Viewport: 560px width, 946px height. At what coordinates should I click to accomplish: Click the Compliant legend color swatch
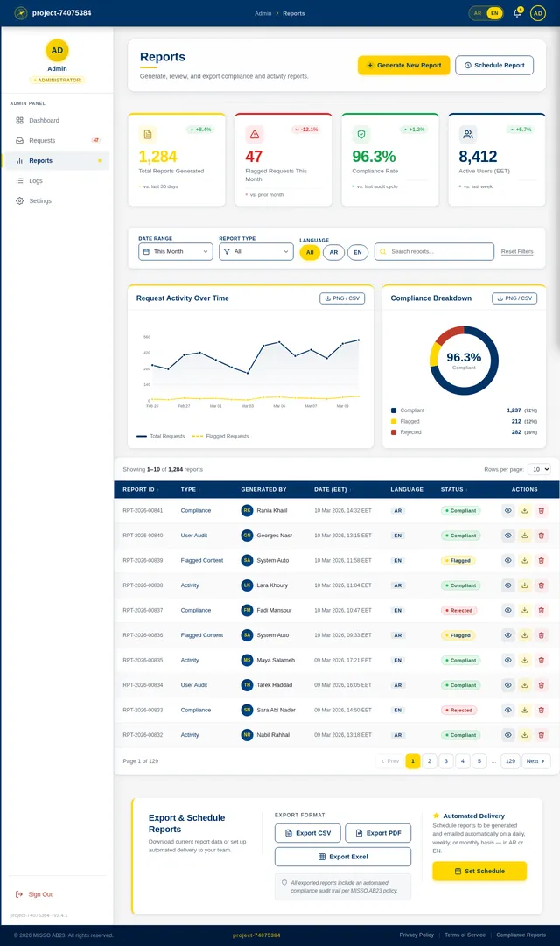point(394,410)
